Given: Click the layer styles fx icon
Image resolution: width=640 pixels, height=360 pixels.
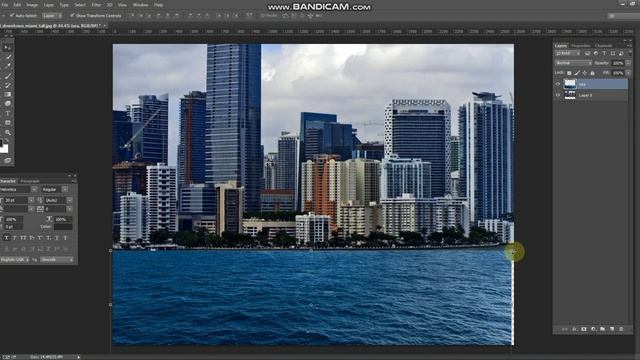Looking at the screenshot, I should coord(574,329).
